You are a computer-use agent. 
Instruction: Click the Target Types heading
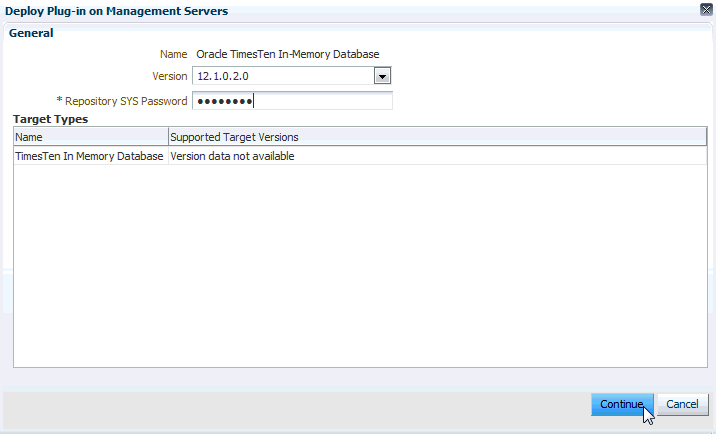(x=51, y=119)
